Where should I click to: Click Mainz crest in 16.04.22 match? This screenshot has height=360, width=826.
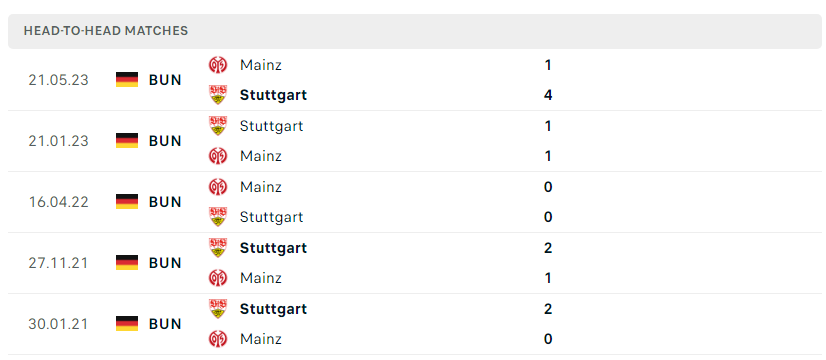(x=218, y=187)
